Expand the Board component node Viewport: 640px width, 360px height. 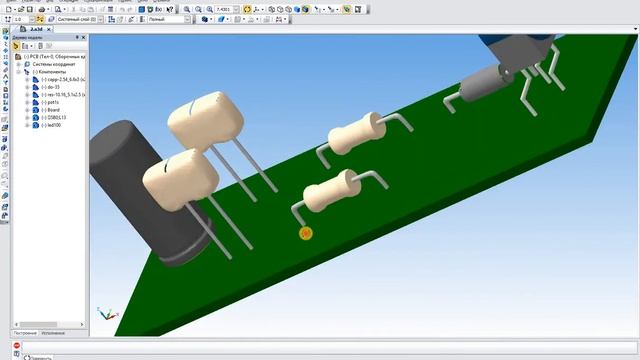click(x=27, y=110)
